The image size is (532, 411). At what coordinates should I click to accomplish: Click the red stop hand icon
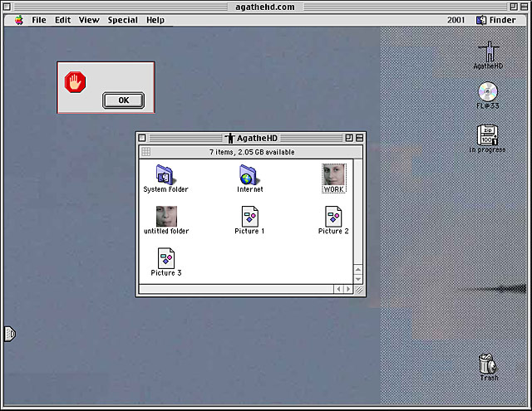pos(75,82)
